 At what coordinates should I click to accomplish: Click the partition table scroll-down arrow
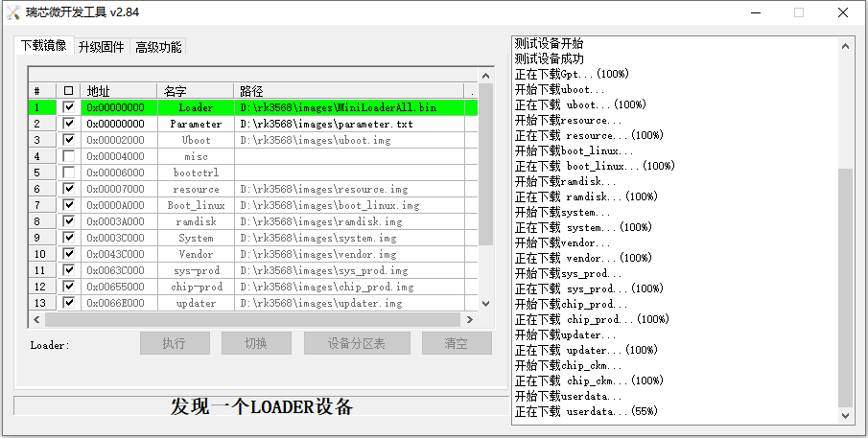485,303
